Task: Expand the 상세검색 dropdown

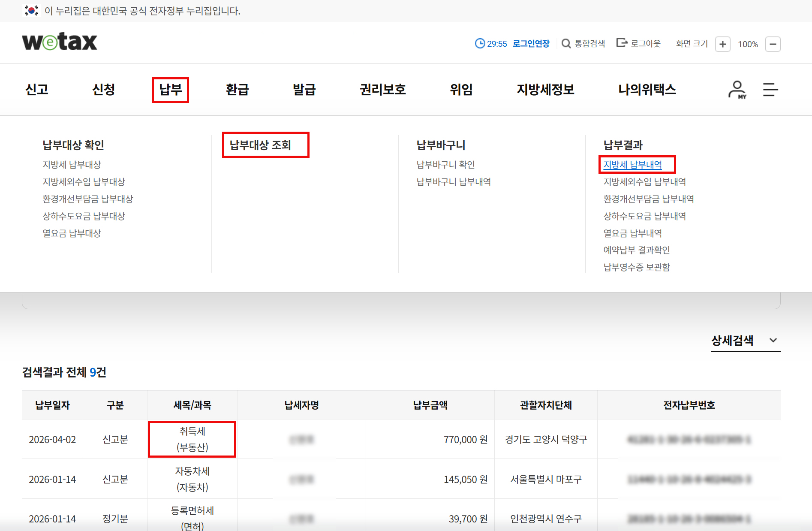Action: tap(732, 341)
